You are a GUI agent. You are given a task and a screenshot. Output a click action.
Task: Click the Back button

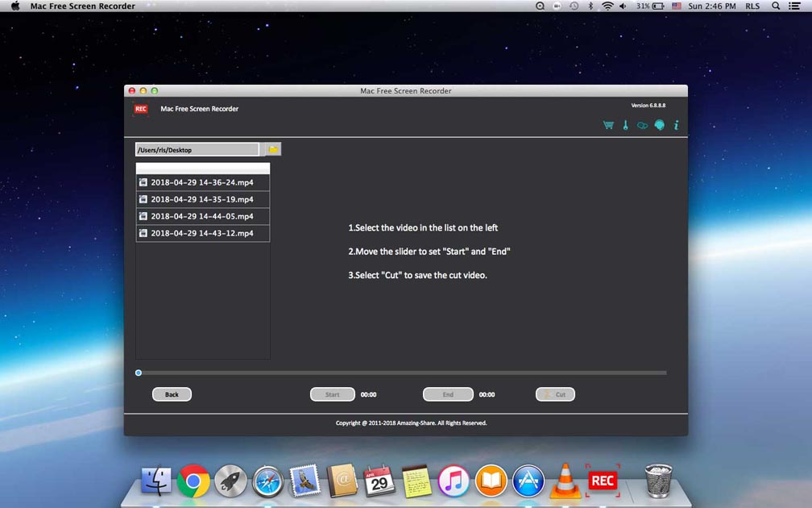172,394
